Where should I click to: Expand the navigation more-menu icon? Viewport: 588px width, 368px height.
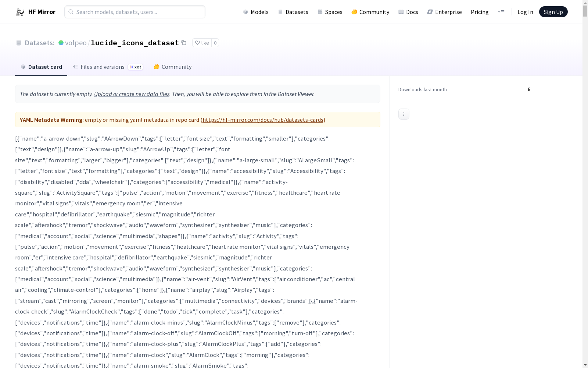[x=501, y=12]
